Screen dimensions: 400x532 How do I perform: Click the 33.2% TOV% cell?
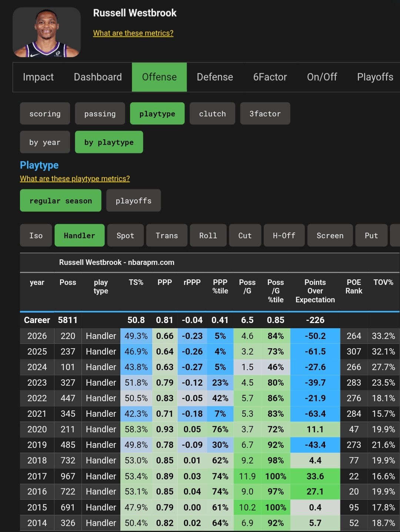point(383,336)
